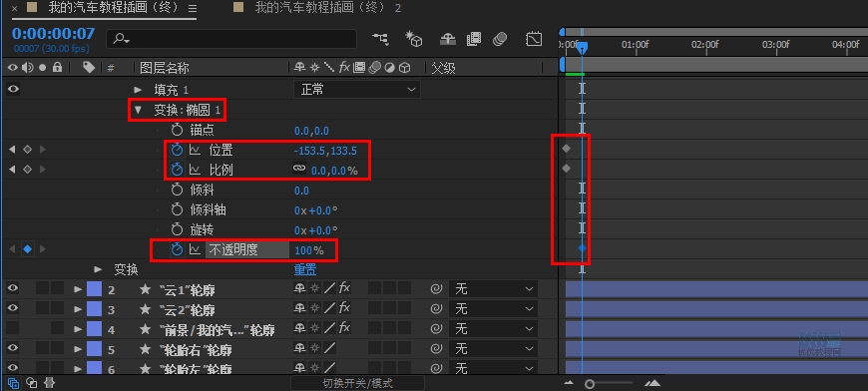Add a keyframe diamond on 位置 row
The width and height of the screenshot is (868, 391).
(27, 150)
